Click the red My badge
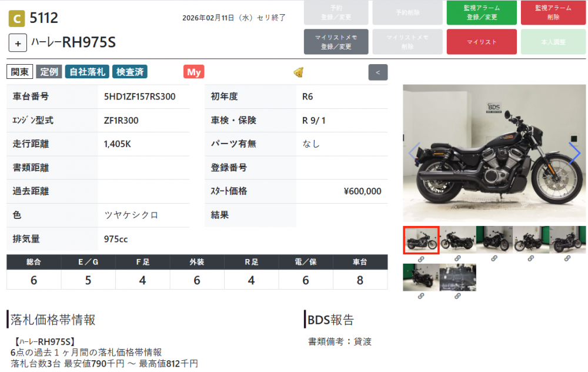The image size is (588, 372). pos(194,72)
